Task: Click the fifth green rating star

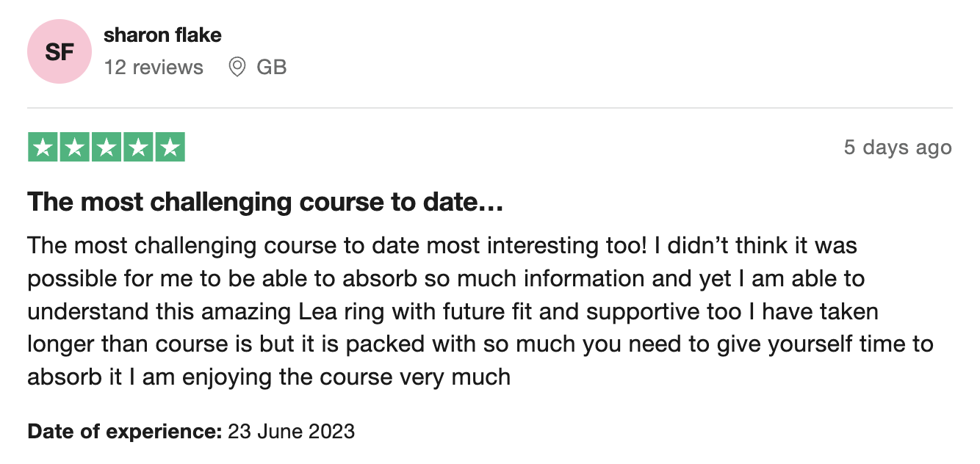Action: [x=170, y=147]
